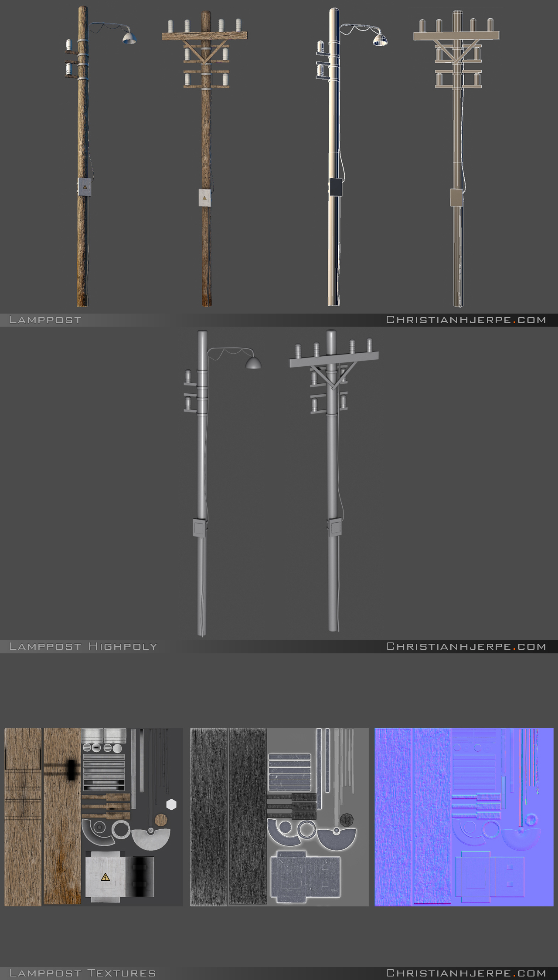The height and width of the screenshot is (980, 558).
Task: Click the highpoly gray streetlight lamppost
Action: (x=202, y=483)
